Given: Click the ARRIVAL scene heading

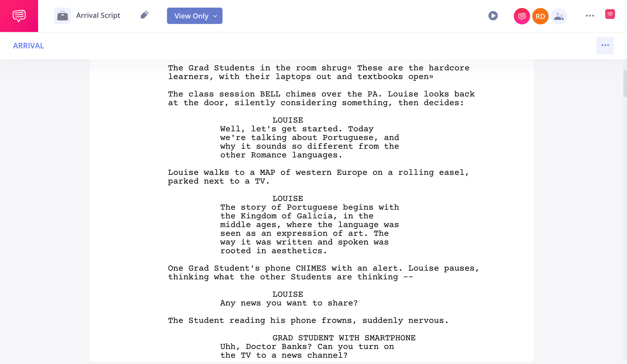Looking at the screenshot, I should [29, 45].
